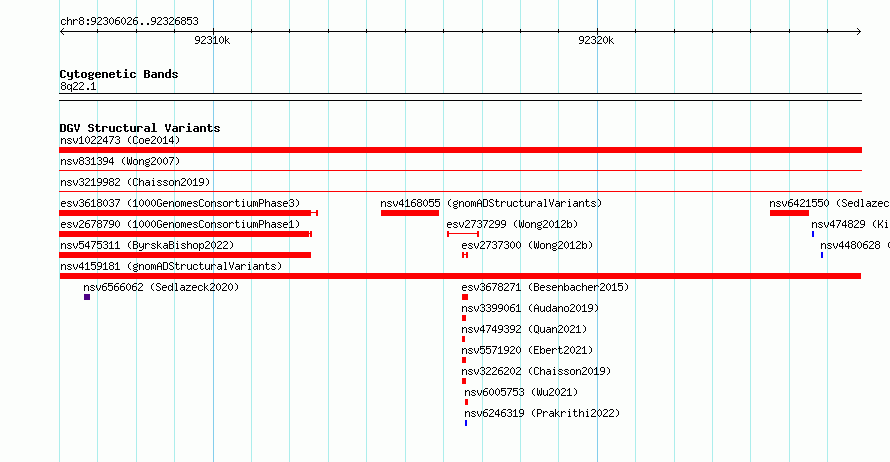The height and width of the screenshot is (462, 890).
Task: Select the nsv4168055 red feature bar
Action: [x=410, y=213]
